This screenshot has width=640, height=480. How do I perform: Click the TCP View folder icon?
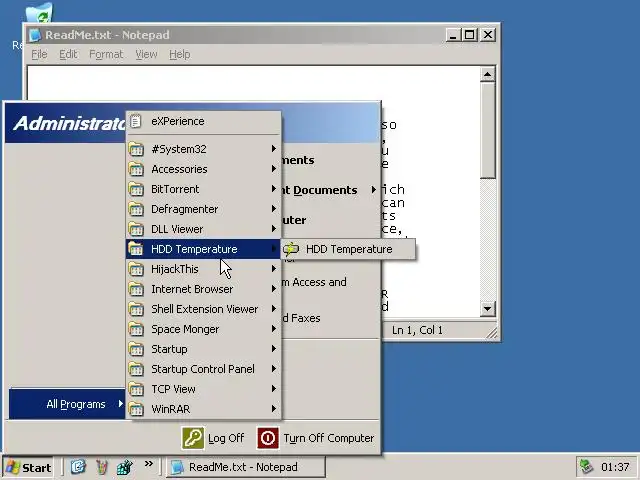136,389
